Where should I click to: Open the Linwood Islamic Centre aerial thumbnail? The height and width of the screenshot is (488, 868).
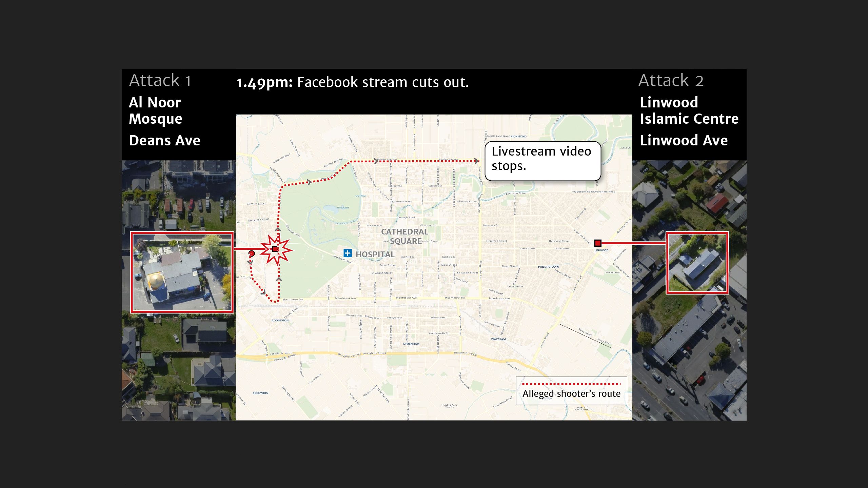[x=697, y=263]
